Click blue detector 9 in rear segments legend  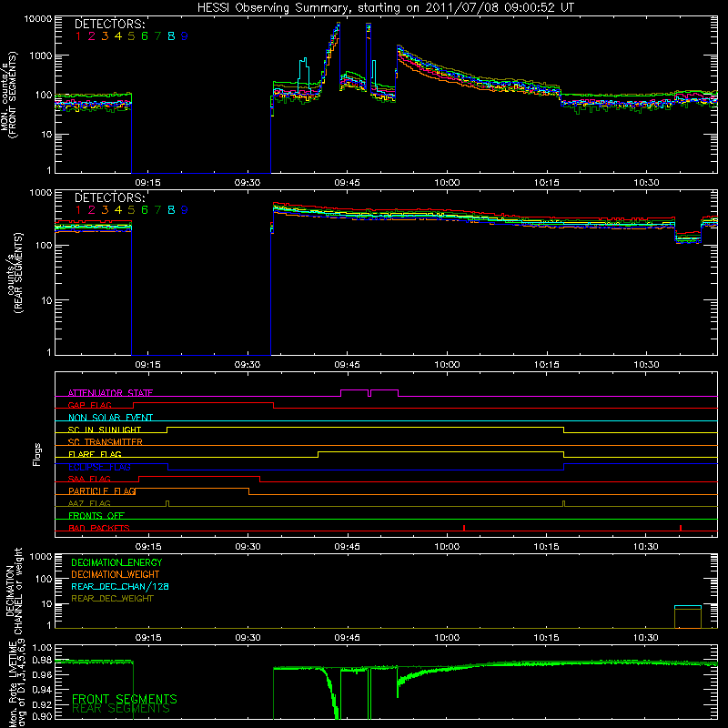click(x=185, y=210)
